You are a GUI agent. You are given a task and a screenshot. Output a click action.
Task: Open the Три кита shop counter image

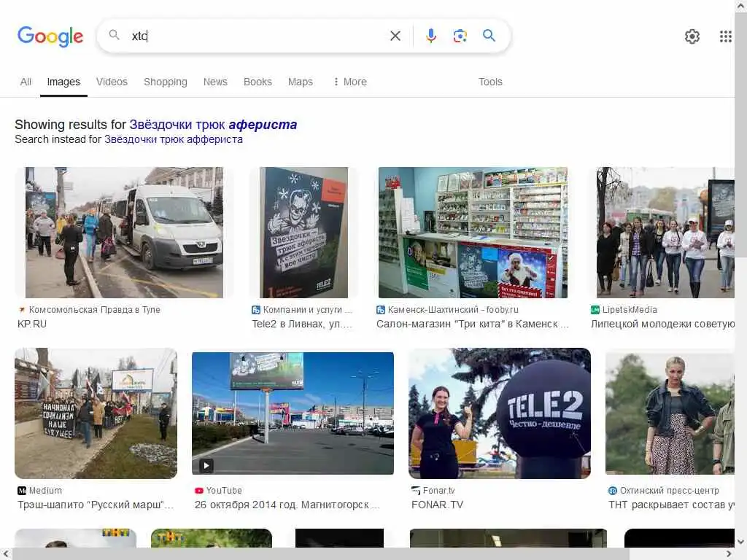473,233
